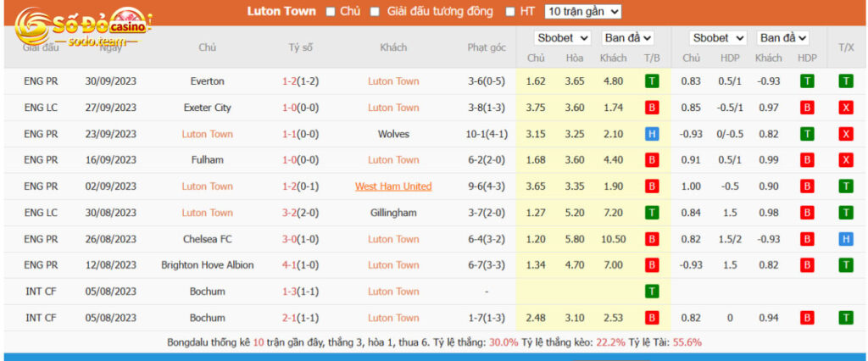Click HDP badge in Wolves row
The height and width of the screenshot is (361, 868).
(807, 134)
